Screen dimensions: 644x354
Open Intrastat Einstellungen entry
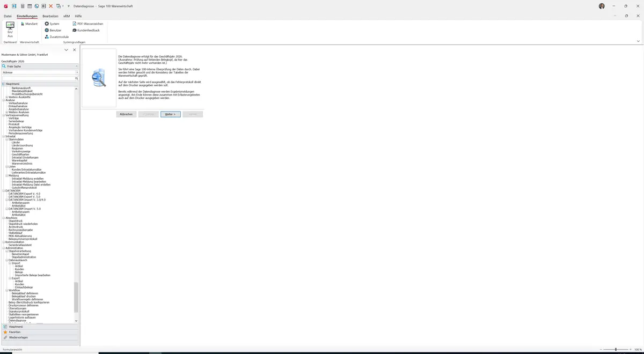click(x=25, y=157)
